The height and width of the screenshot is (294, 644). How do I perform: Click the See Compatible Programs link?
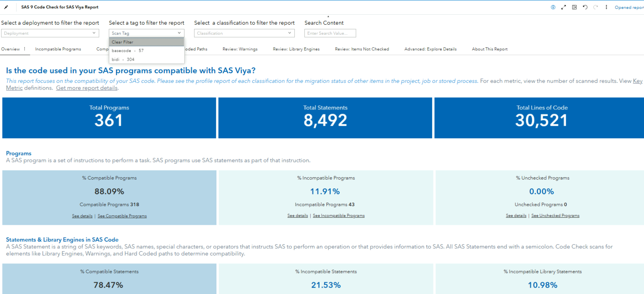click(122, 215)
